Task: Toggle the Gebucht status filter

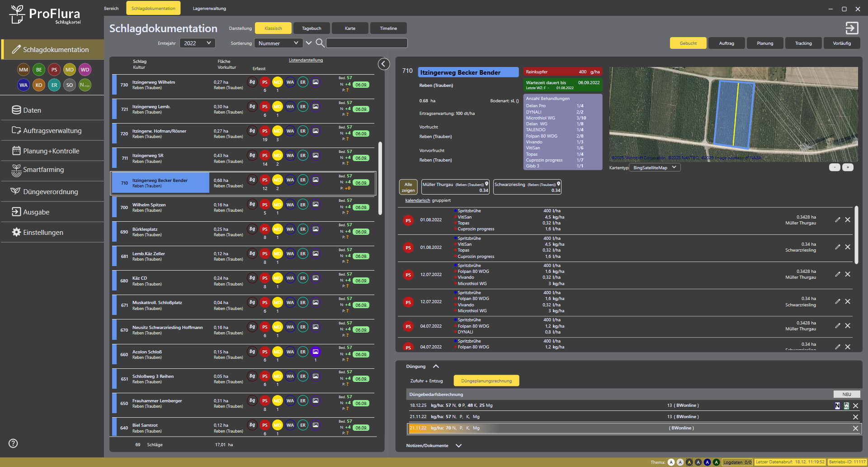Action: tap(688, 43)
